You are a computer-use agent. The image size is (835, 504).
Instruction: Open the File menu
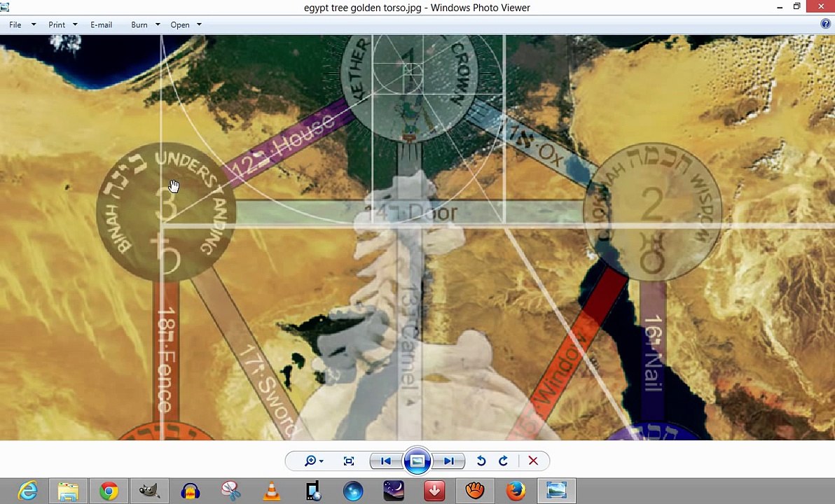pos(15,24)
